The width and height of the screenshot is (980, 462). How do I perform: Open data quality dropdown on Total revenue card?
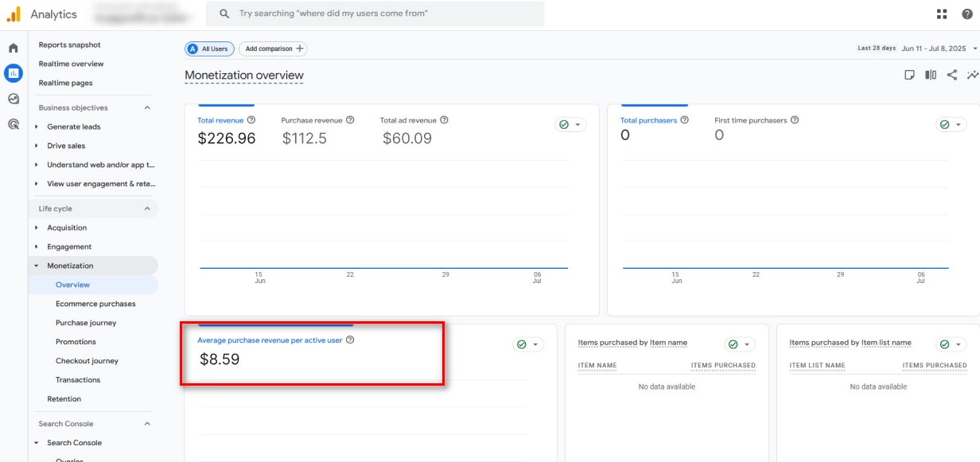tap(570, 125)
